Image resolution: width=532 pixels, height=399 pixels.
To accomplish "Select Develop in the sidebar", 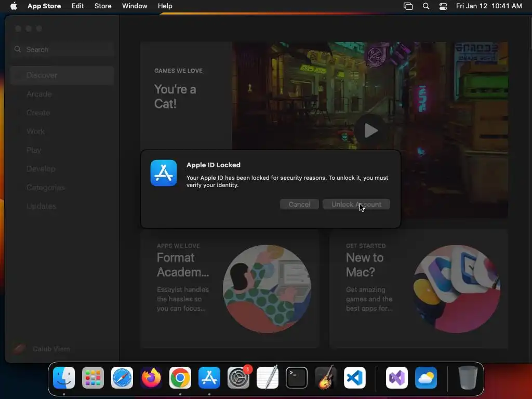I will click(x=62, y=169).
